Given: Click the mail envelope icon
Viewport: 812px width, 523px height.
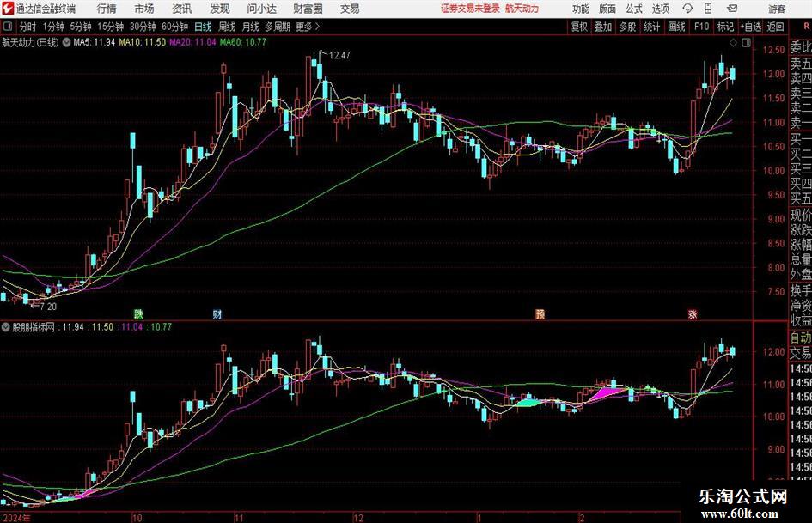Looking at the screenshot, I should pyautogui.click(x=732, y=9).
